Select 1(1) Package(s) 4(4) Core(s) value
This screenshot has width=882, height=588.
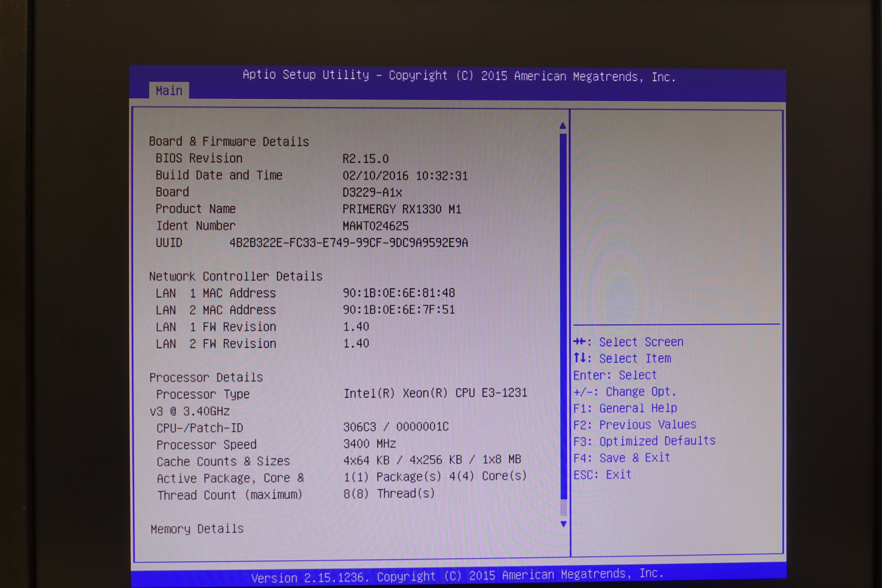point(435,476)
